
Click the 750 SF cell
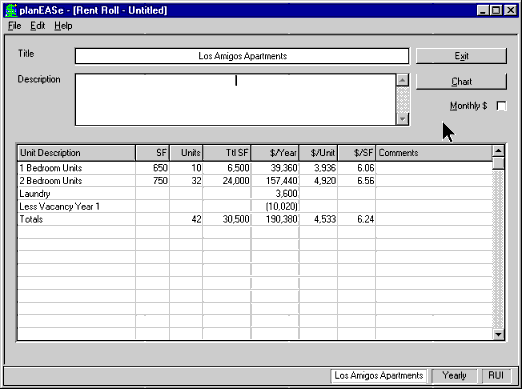point(153,181)
